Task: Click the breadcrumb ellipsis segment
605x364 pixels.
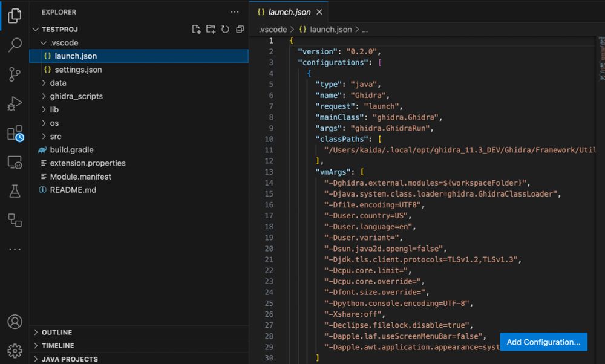Action: point(365,29)
